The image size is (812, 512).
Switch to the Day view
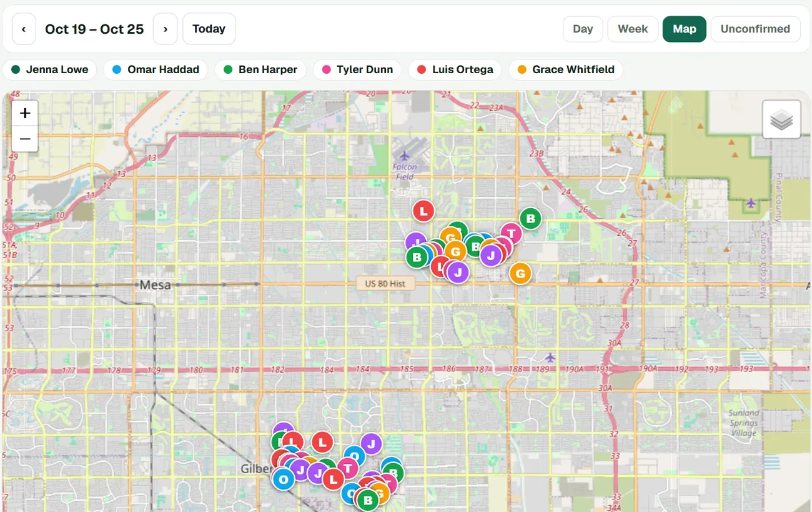click(583, 29)
